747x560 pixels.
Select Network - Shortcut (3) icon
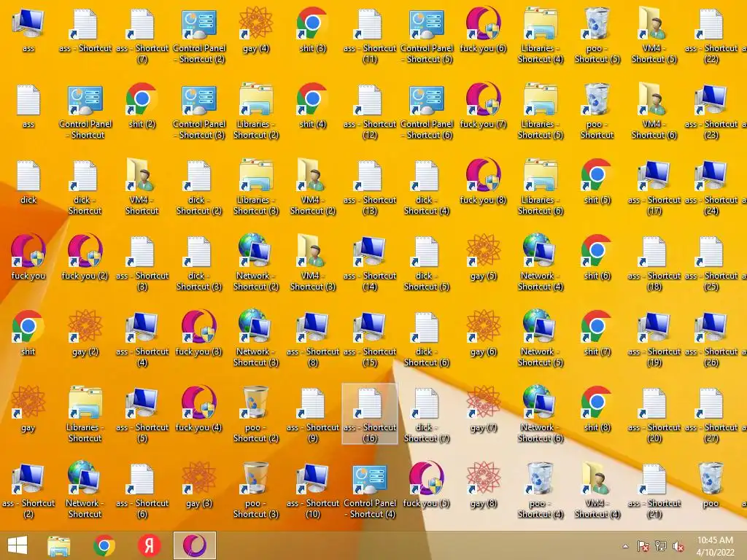pos(256,338)
